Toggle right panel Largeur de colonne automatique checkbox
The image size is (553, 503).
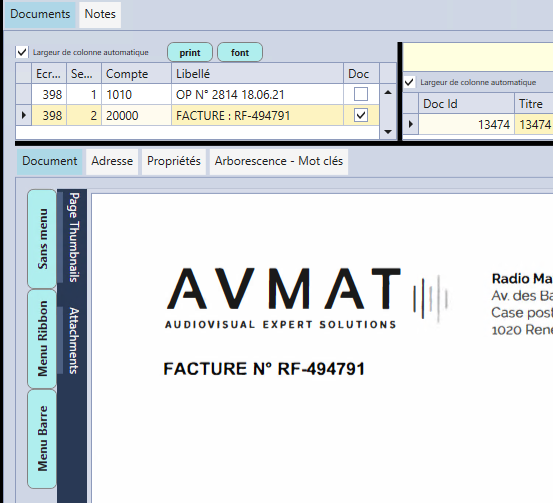[409, 82]
